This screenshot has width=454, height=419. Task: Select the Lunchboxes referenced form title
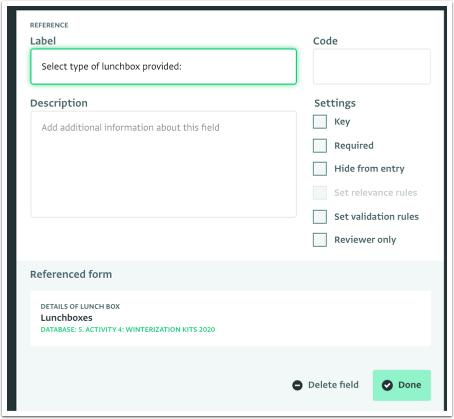tap(66, 318)
